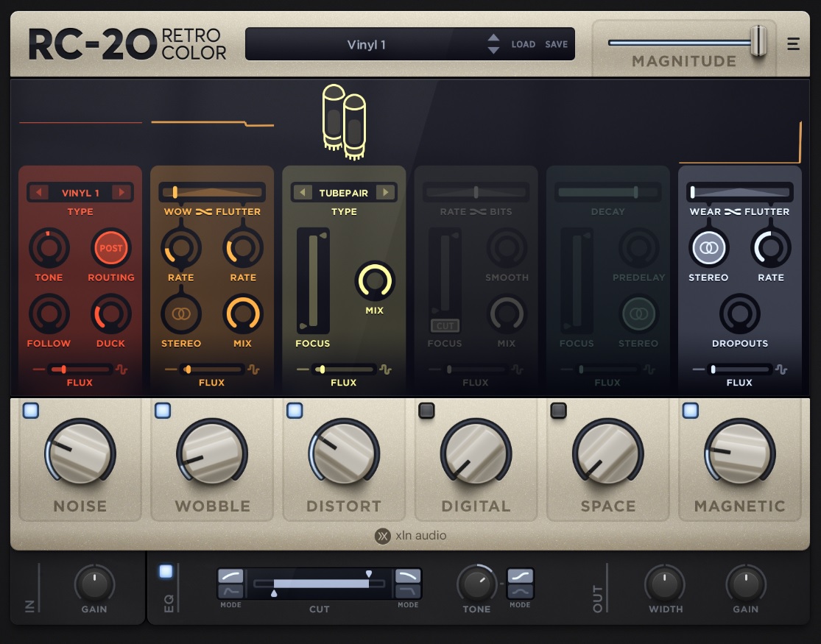This screenshot has width=821, height=644.
Task: Toggle the EQ section power button
Action: (166, 571)
